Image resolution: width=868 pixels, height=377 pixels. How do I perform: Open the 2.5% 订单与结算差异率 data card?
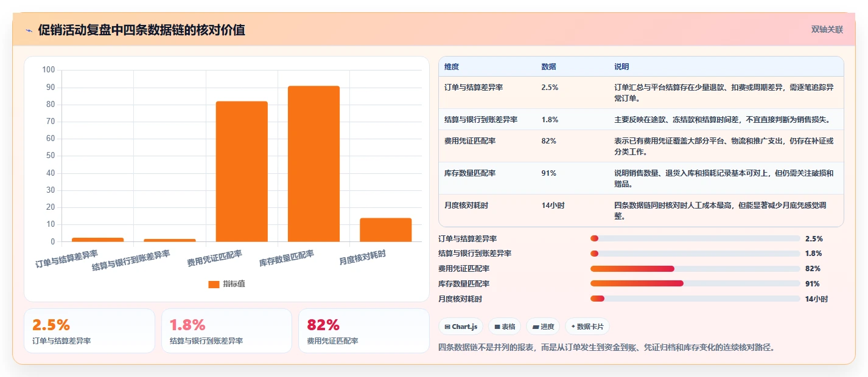89,331
